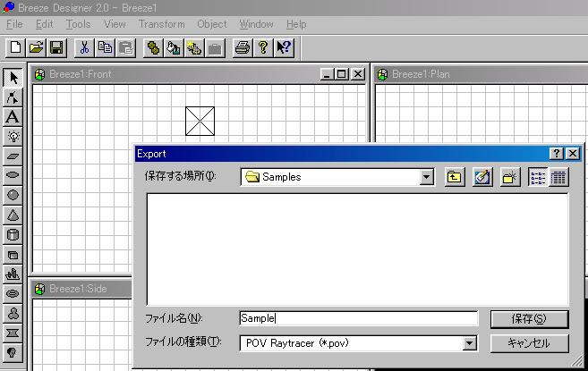
Task: Select the arrow pointer tool
Action: [x=13, y=78]
